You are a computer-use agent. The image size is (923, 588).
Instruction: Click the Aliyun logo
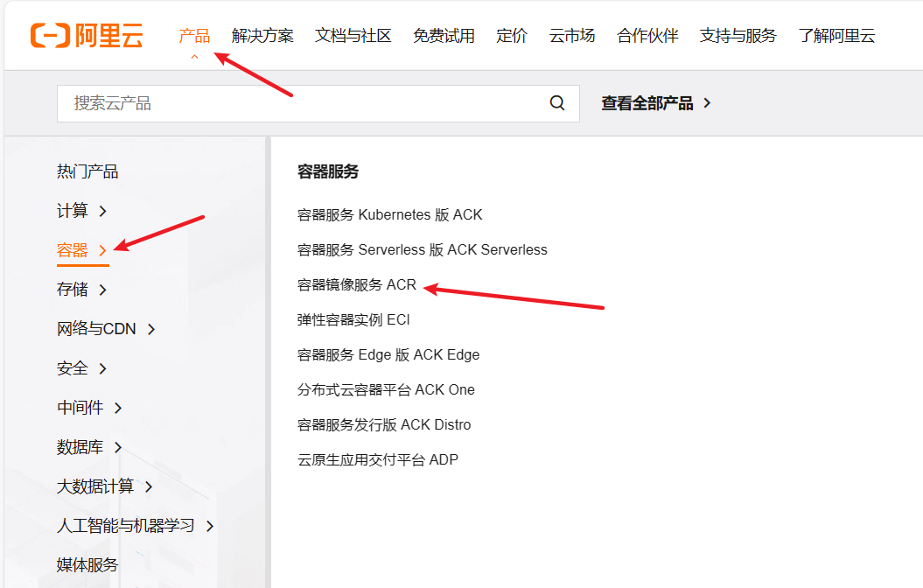click(87, 36)
